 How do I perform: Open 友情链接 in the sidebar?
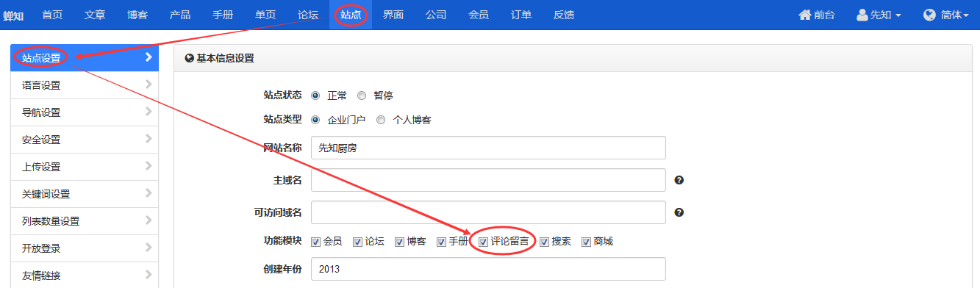pos(85,276)
